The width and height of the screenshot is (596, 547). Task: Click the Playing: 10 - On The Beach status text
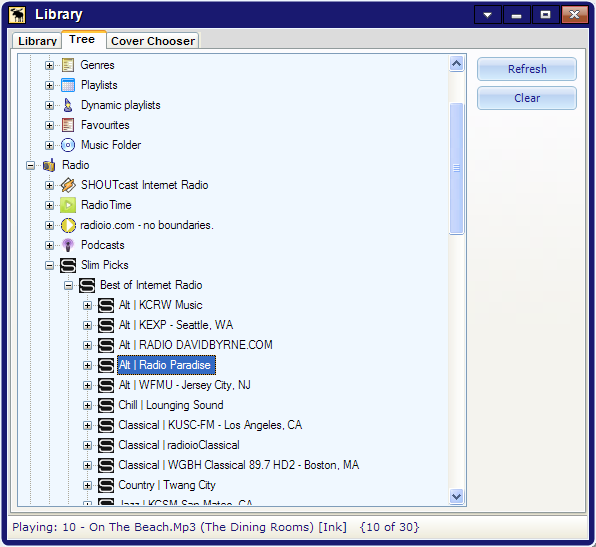coord(179,527)
